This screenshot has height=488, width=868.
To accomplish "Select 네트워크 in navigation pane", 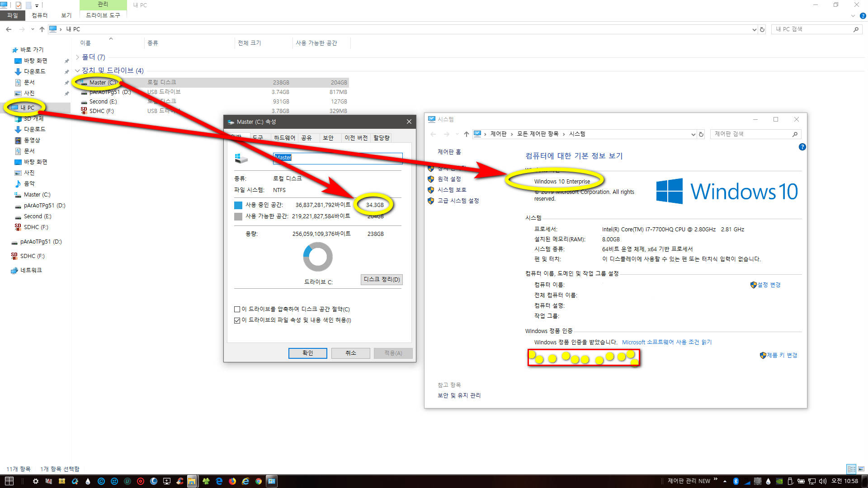I will click(31, 270).
